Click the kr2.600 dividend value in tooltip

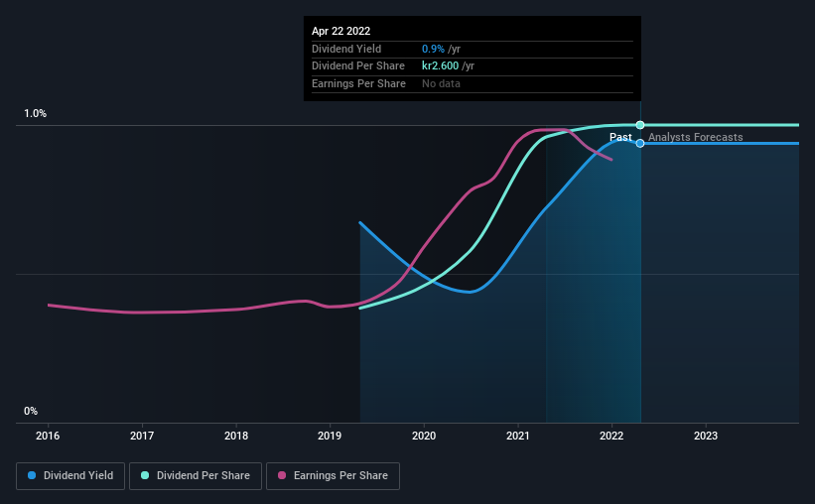pos(440,66)
